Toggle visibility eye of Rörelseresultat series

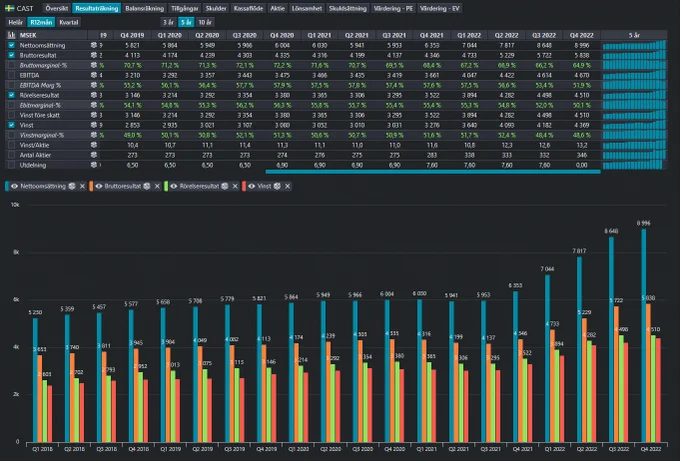[173, 186]
